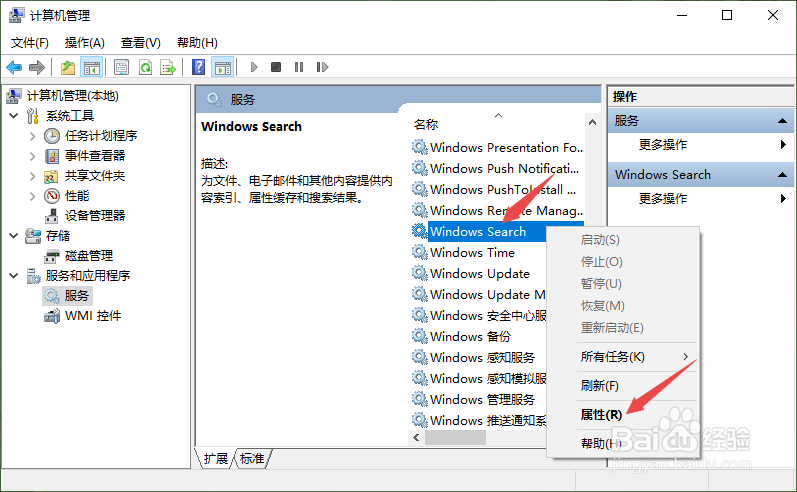
Task: Click the 名称 column header
Action: (x=426, y=124)
